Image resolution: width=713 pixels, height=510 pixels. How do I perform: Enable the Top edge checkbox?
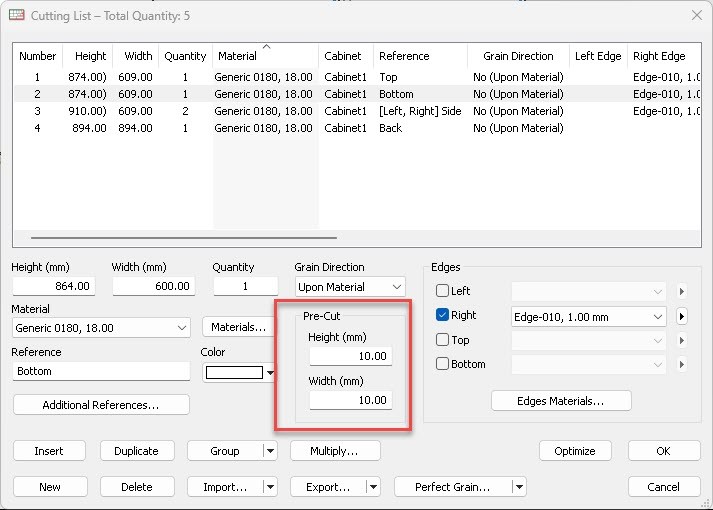pyautogui.click(x=442, y=340)
